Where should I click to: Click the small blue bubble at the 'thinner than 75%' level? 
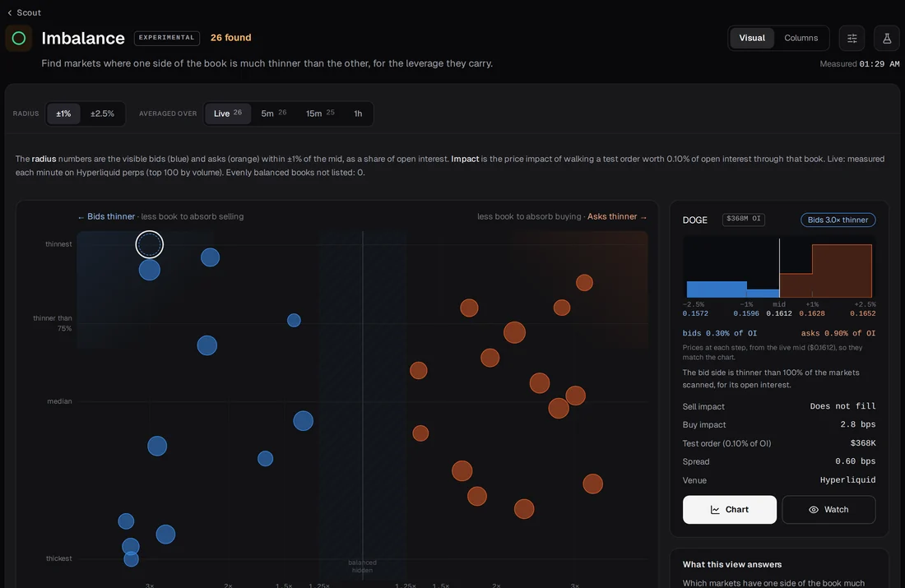pyautogui.click(x=294, y=320)
